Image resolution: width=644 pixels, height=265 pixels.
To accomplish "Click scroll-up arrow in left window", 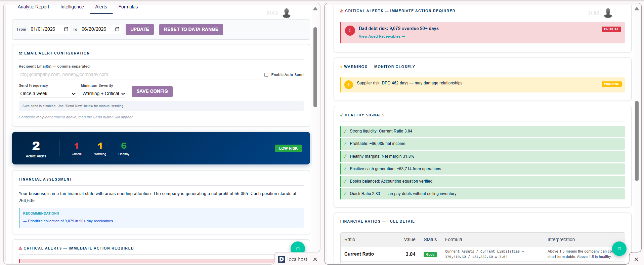I will coord(315,9).
